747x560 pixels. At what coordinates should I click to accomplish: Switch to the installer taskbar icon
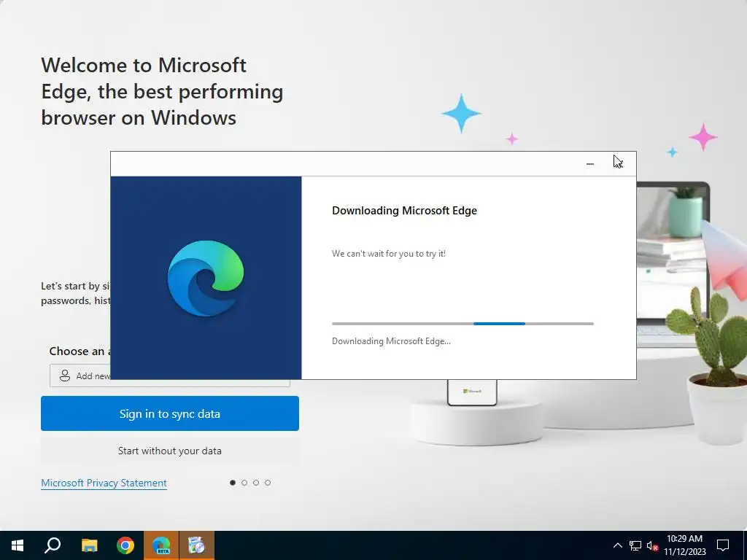(x=196, y=545)
